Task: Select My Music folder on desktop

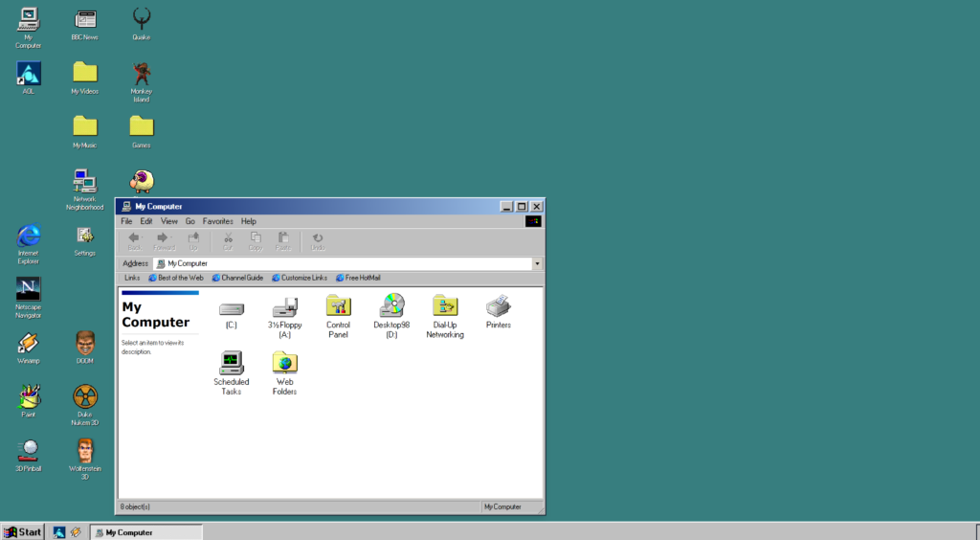Action: (85, 131)
